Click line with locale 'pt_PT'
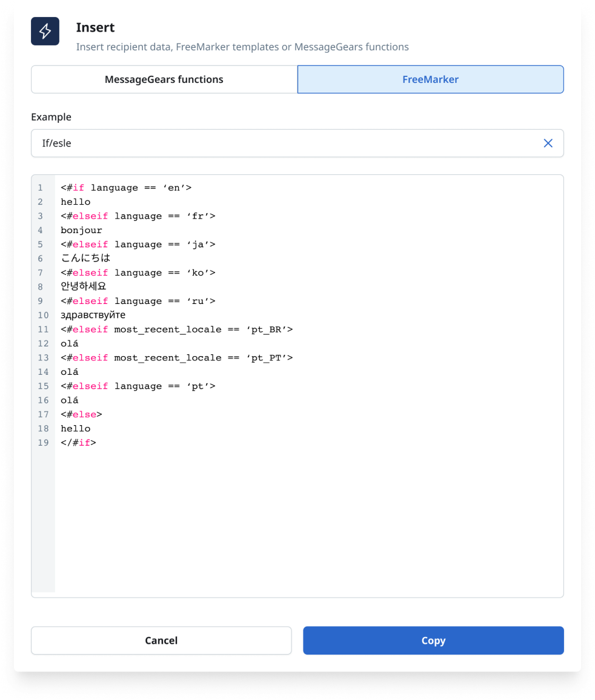This screenshot has width=595, height=700. [x=177, y=358]
